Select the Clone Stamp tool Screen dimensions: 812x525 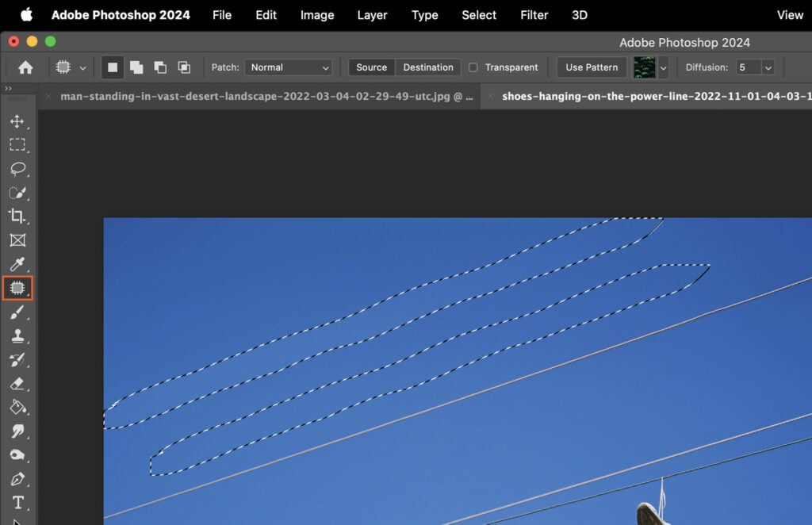(18, 335)
